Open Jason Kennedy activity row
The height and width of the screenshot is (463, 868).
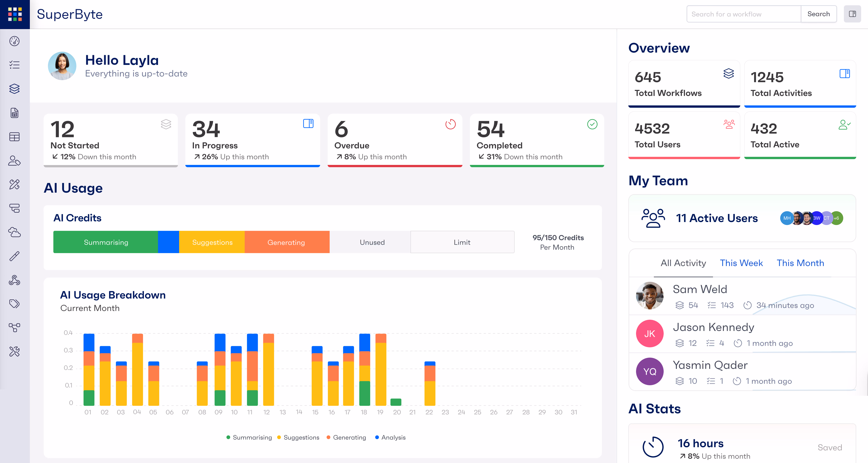[x=742, y=334]
